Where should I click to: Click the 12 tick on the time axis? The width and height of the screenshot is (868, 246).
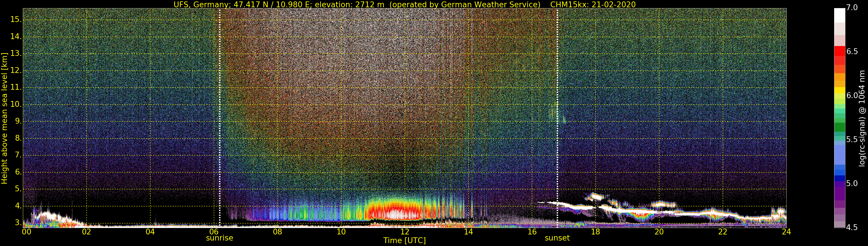(x=405, y=232)
